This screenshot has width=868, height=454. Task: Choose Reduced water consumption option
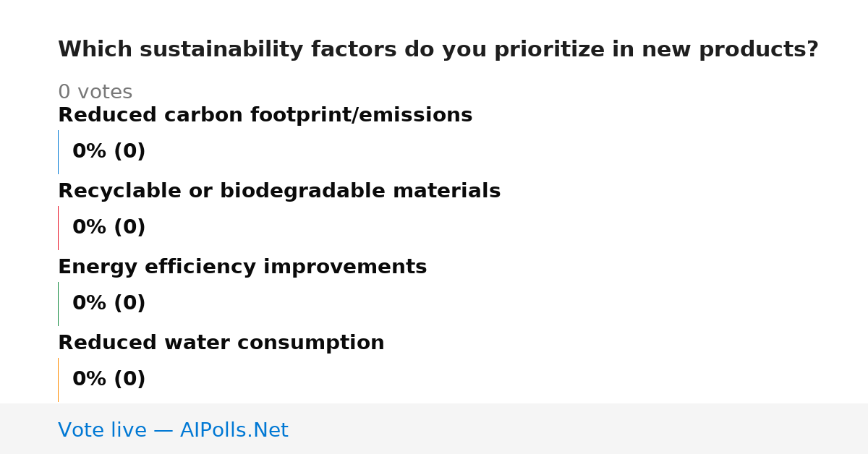pyautogui.click(x=221, y=343)
